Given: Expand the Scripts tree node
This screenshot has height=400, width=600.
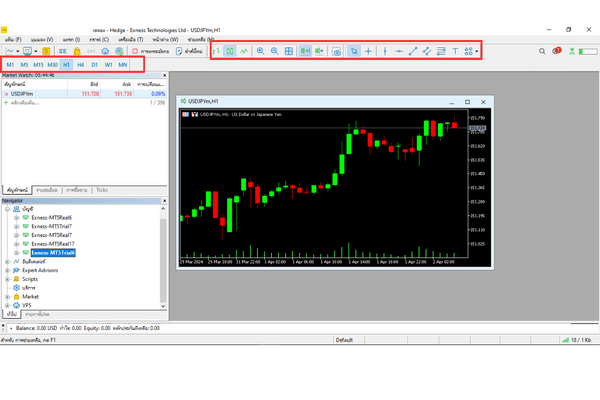Looking at the screenshot, I should pyautogui.click(x=7, y=279).
